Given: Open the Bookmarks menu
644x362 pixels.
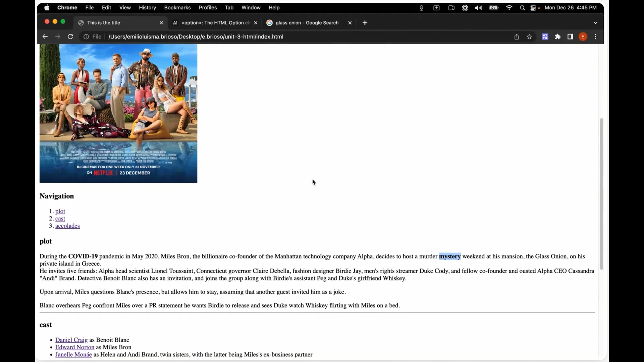Looking at the screenshot, I should [177, 7].
